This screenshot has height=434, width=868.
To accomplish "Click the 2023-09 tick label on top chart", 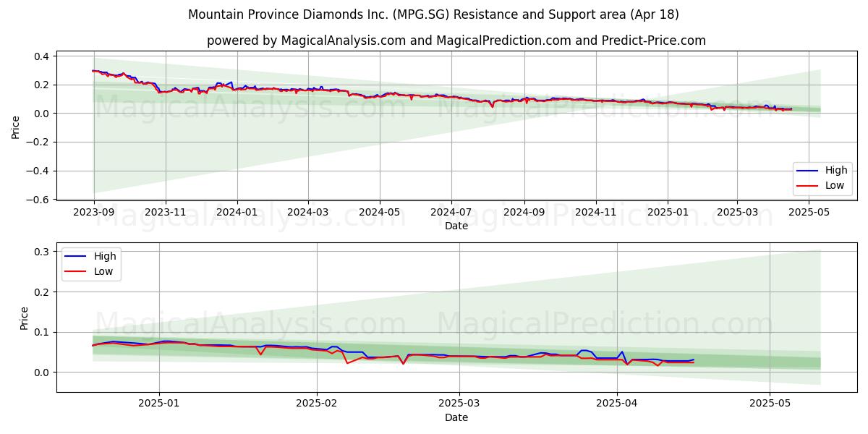I will tap(94, 213).
